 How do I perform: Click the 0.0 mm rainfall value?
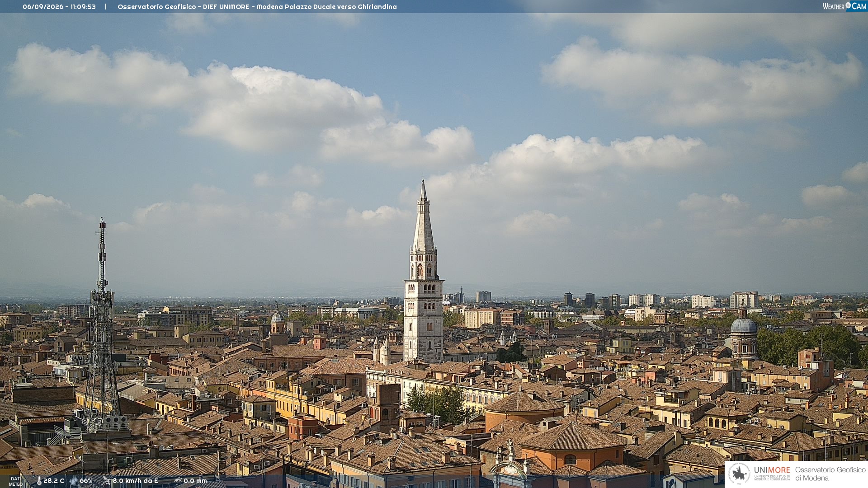click(195, 481)
